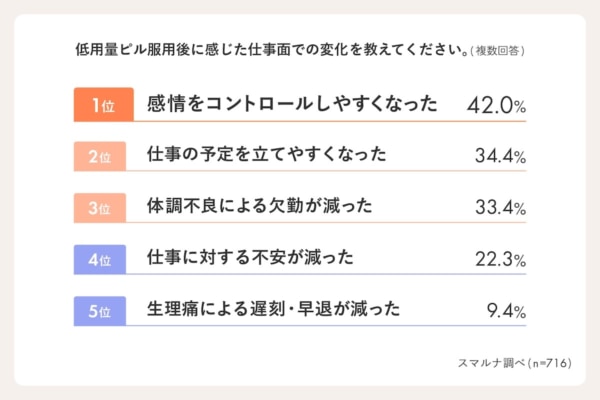Click the 33.4% percentage value
Viewport: 600px width, 400px height.
coord(500,210)
